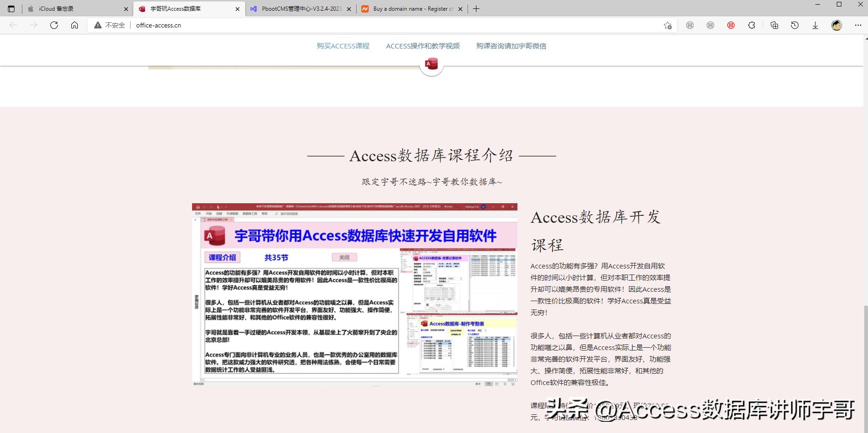This screenshot has width=868, height=433.
Task: Click the profile avatar
Action: point(837,25)
